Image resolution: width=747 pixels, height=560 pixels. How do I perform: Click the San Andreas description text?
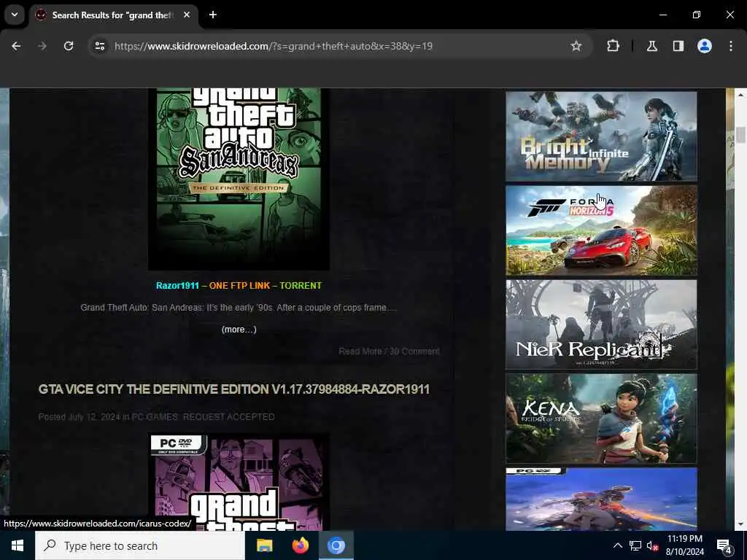click(239, 308)
